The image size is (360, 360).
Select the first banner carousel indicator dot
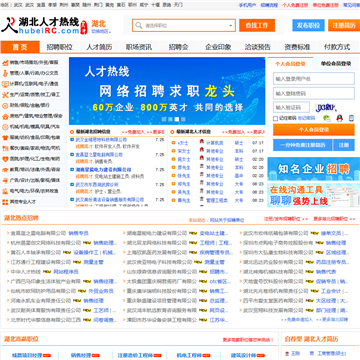coord(164,119)
